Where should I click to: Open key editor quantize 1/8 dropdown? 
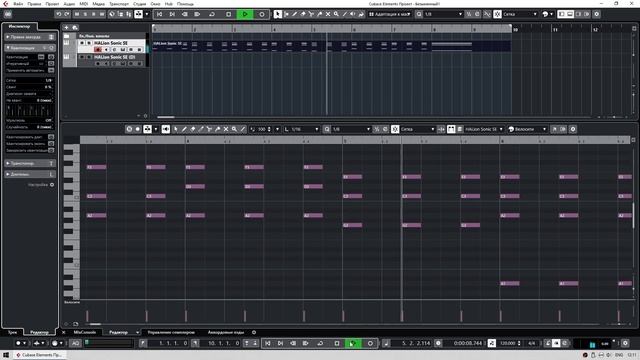(350, 129)
